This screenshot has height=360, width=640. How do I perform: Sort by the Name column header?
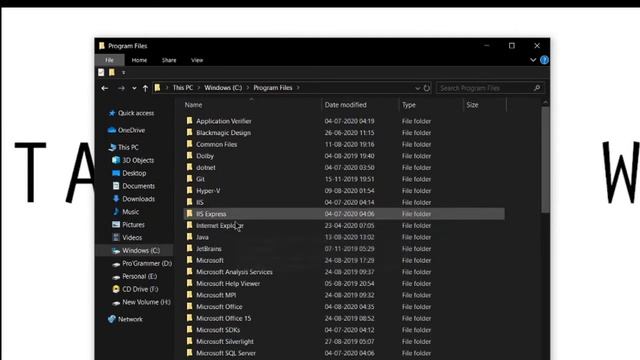click(x=193, y=105)
